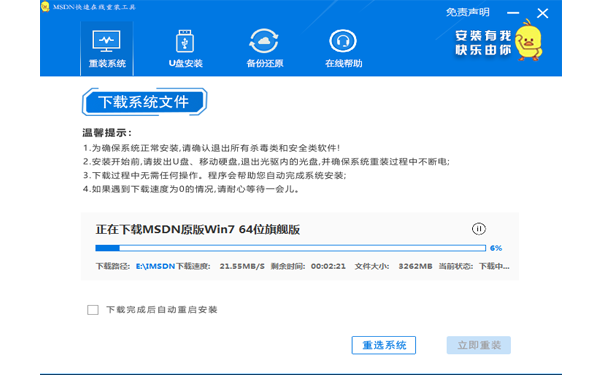The width and height of the screenshot is (598, 375).
Task: Click the E:\MSDN download path
Action: pos(155,266)
